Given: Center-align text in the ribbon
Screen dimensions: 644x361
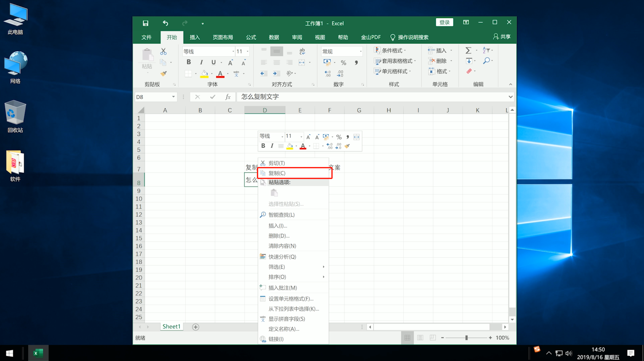Looking at the screenshot, I should pos(276,62).
